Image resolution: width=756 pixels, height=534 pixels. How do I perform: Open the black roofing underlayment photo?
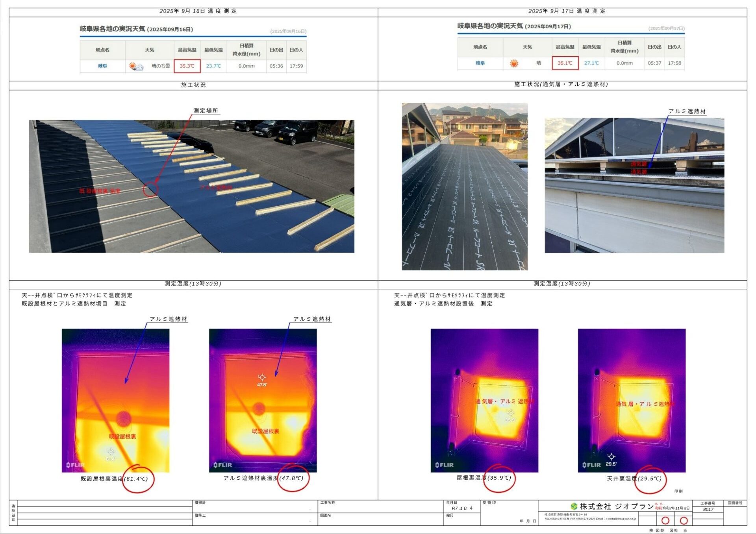[x=464, y=186]
